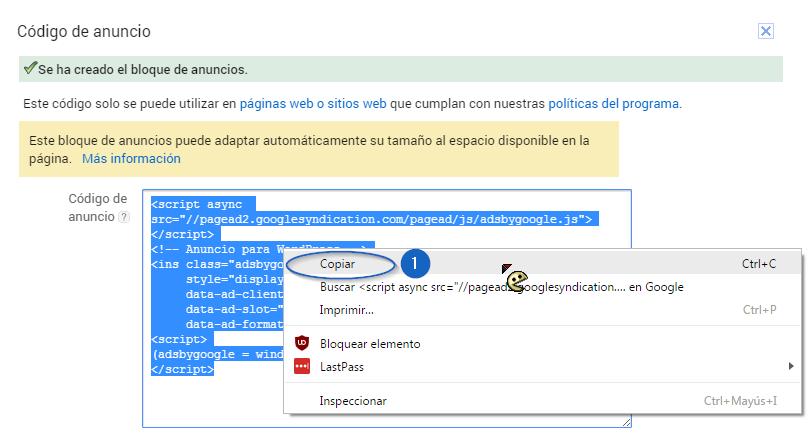Click the text area resize handle corner
Viewport: 808px width, 434px height.
click(x=626, y=422)
